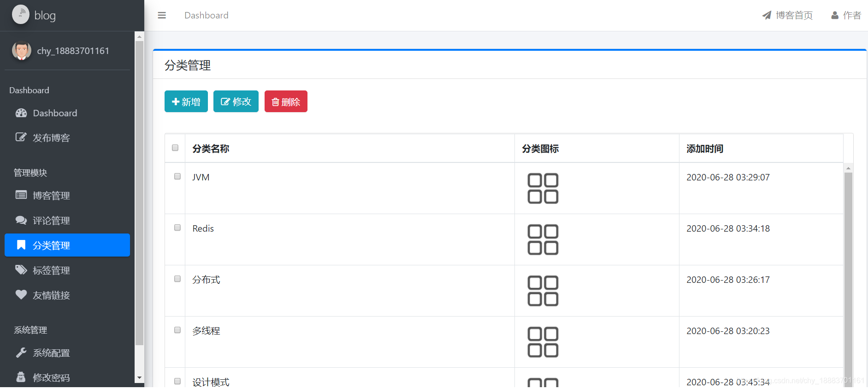The width and height of the screenshot is (868, 389).
Task: Open 修改密码 in the sidebar
Action: click(67, 377)
